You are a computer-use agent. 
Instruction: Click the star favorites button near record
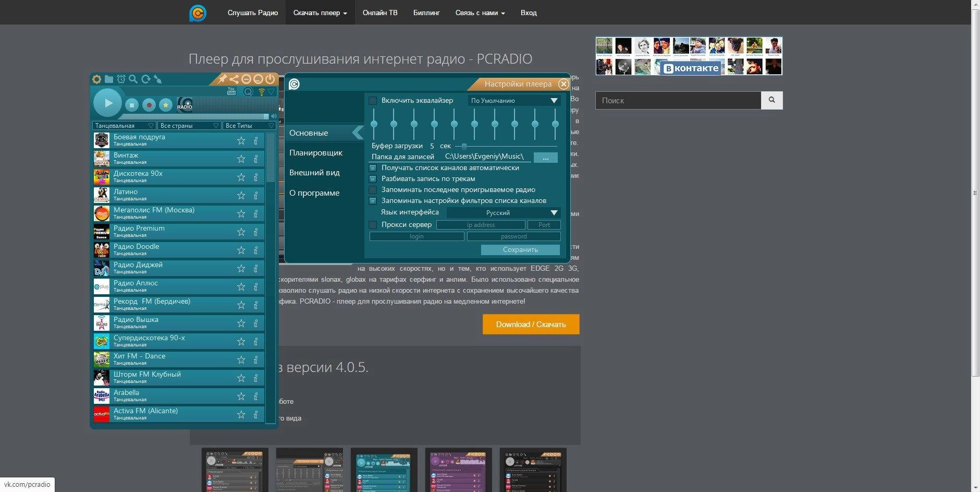click(x=166, y=105)
